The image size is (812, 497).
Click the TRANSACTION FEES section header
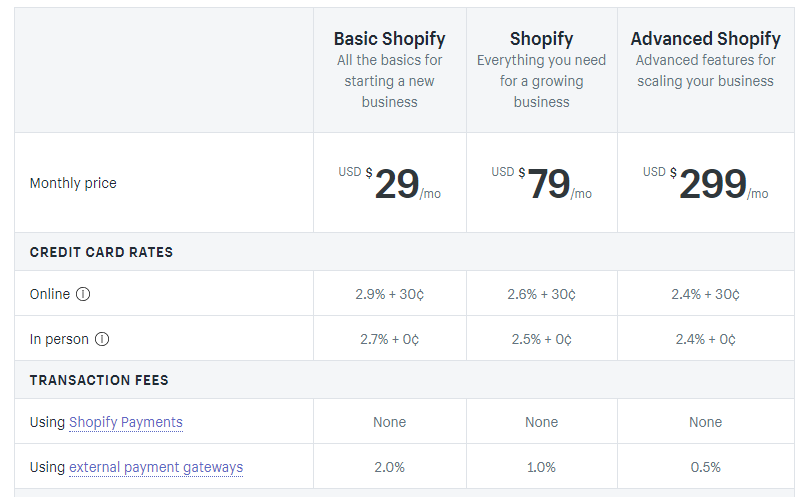[99, 380]
